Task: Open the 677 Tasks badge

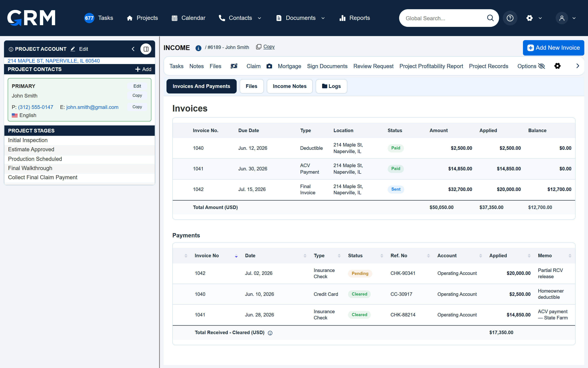Action: [x=89, y=18]
